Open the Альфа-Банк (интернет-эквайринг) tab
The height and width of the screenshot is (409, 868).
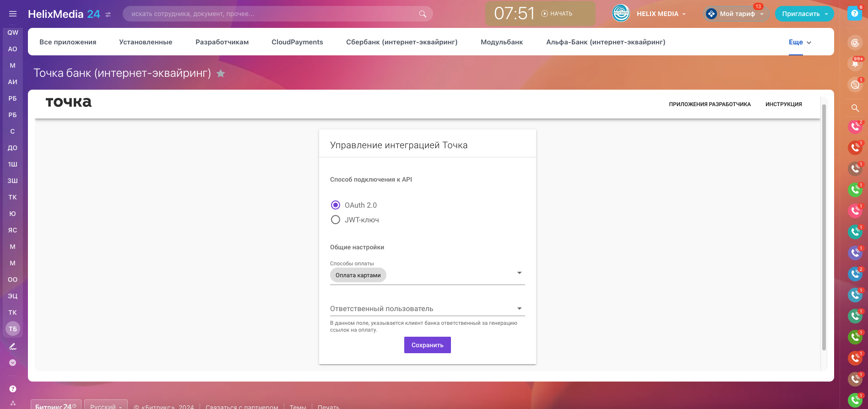[x=606, y=42]
